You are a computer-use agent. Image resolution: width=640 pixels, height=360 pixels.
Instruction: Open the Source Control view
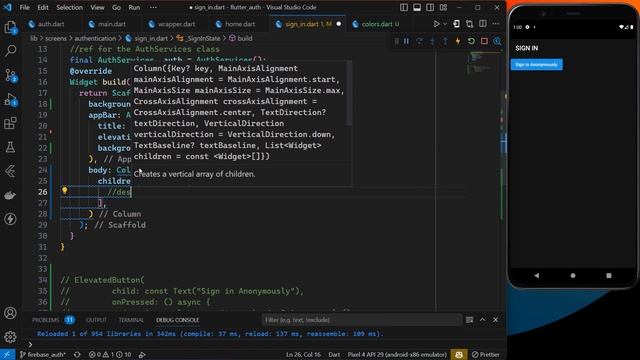click(10, 75)
